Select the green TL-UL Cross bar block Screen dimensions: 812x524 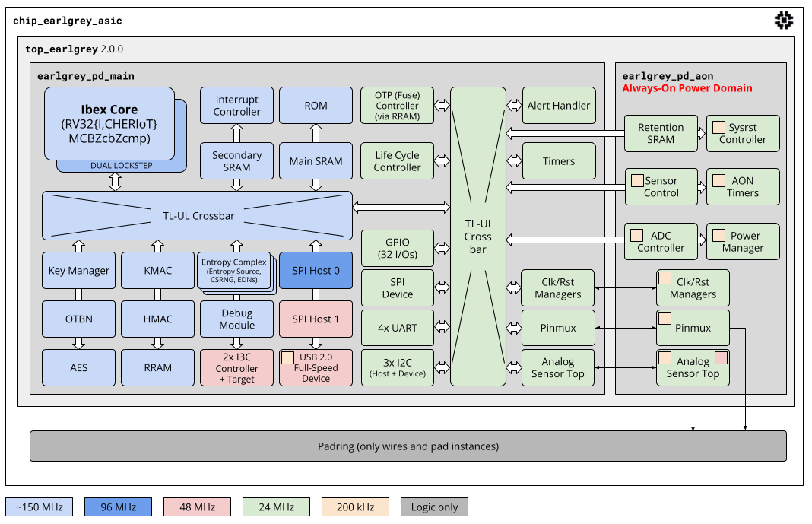click(478, 237)
